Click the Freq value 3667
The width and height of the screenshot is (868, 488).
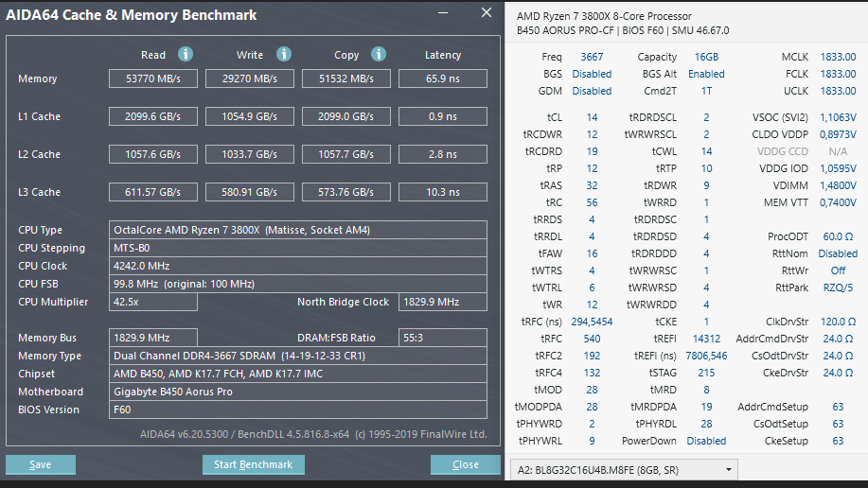click(592, 57)
